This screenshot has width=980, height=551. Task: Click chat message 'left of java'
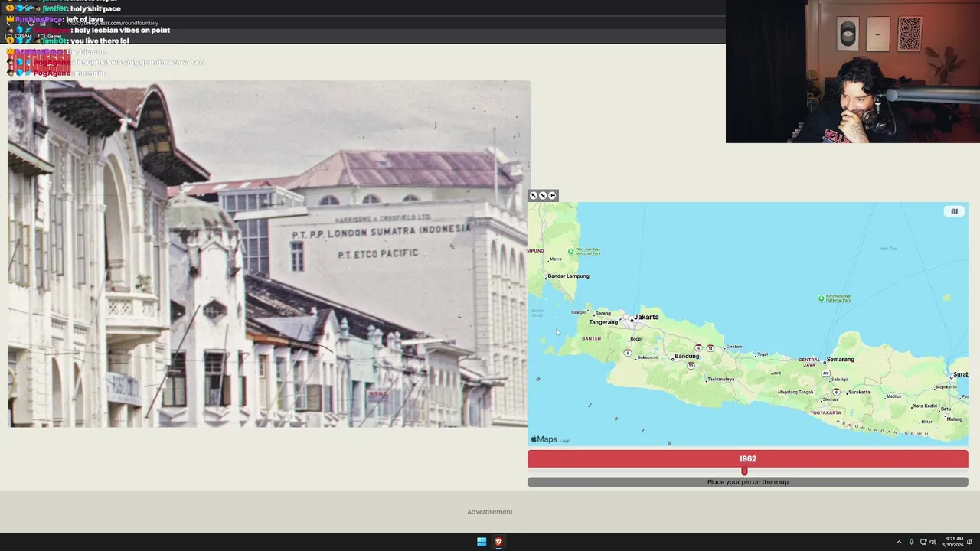83,19
